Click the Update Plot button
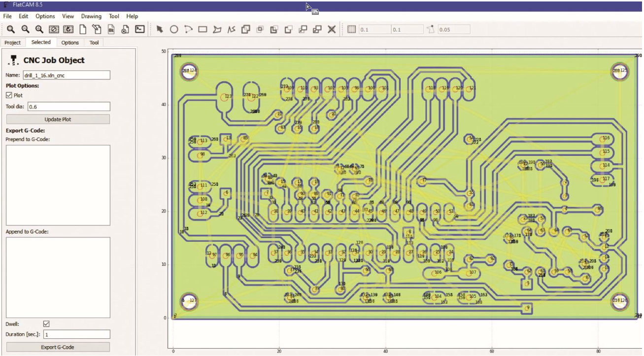 tap(58, 119)
